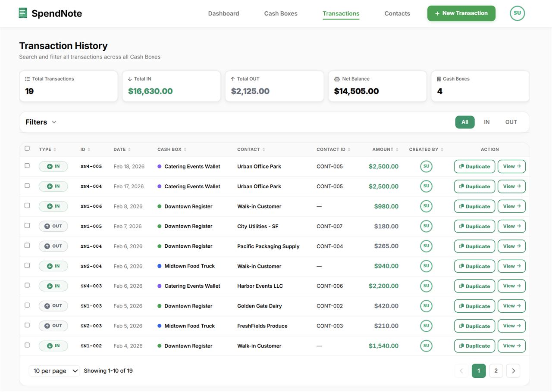Check the row for transaction SN4-004
Image resolution: width=552 pixels, height=392 pixels.
27,186
